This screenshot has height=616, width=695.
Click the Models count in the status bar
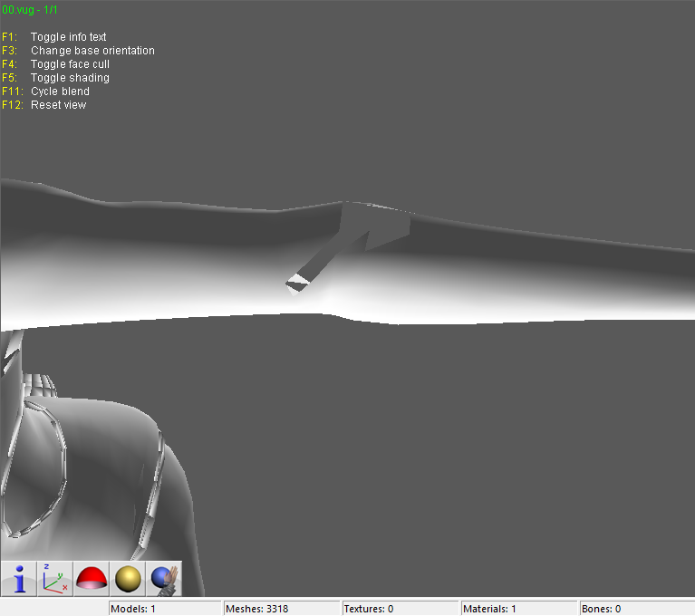click(x=164, y=609)
